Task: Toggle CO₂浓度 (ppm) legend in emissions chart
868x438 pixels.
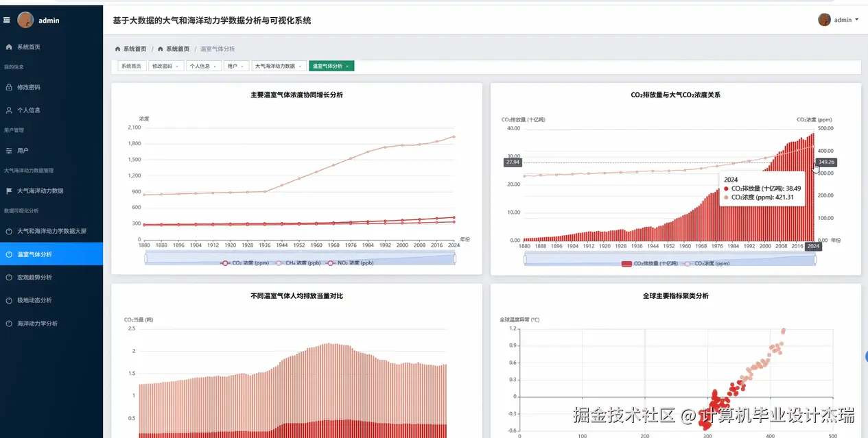Action: point(706,263)
